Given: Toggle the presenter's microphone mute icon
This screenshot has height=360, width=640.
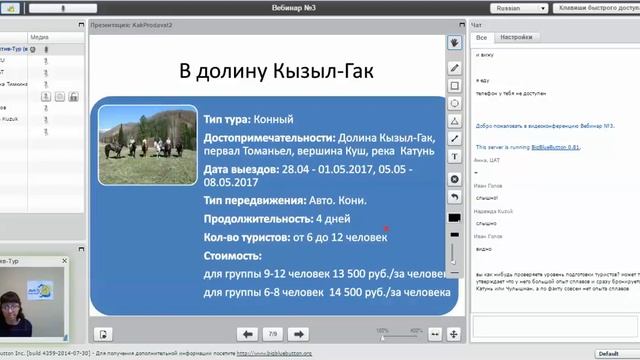Looking at the screenshot, I should (x=46, y=49).
